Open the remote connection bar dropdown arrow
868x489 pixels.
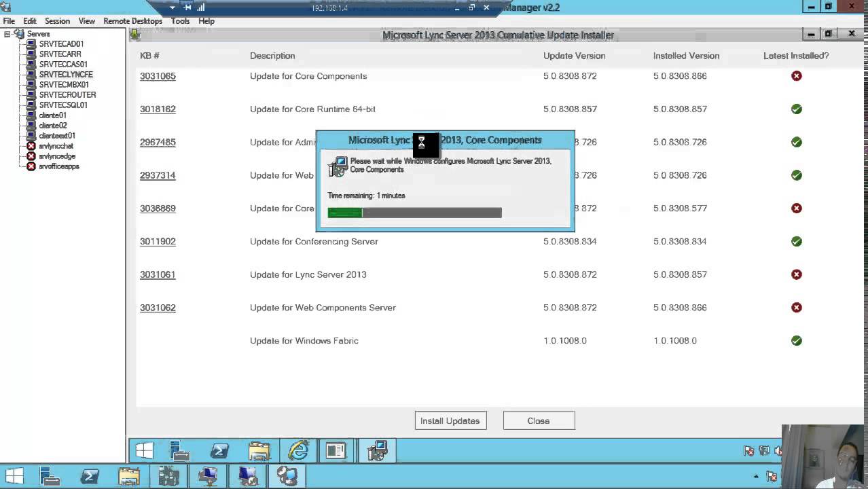tap(173, 7)
